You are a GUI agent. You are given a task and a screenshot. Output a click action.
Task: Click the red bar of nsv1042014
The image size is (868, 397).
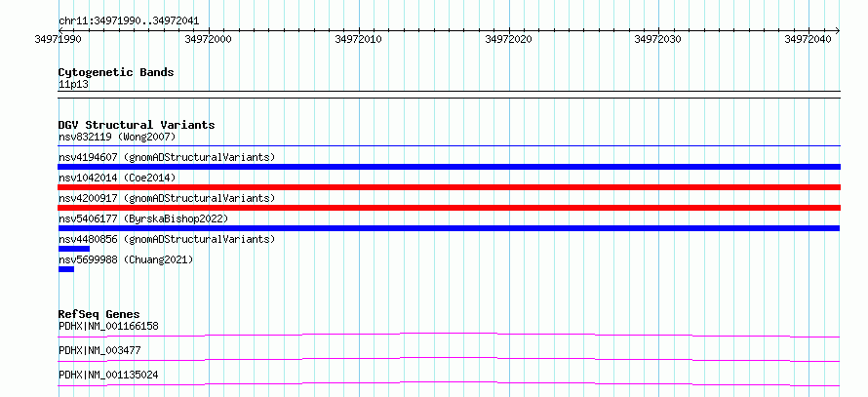coord(449,187)
